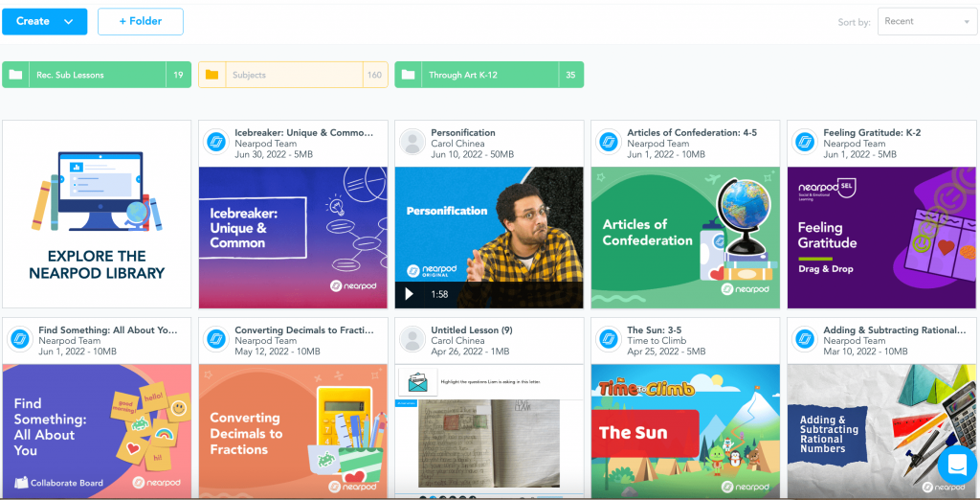The width and height of the screenshot is (980, 500).
Task: Click the avatar icon on Untitled Lesson (9) card
Action: (x=412, y=339)
